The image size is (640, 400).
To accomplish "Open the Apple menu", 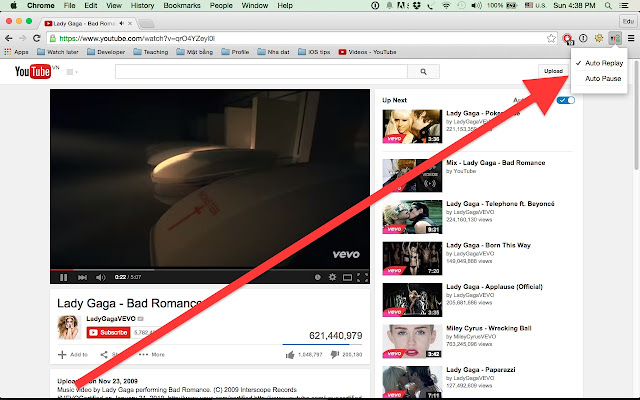I will pyautogui.click(x=13, y=5).
